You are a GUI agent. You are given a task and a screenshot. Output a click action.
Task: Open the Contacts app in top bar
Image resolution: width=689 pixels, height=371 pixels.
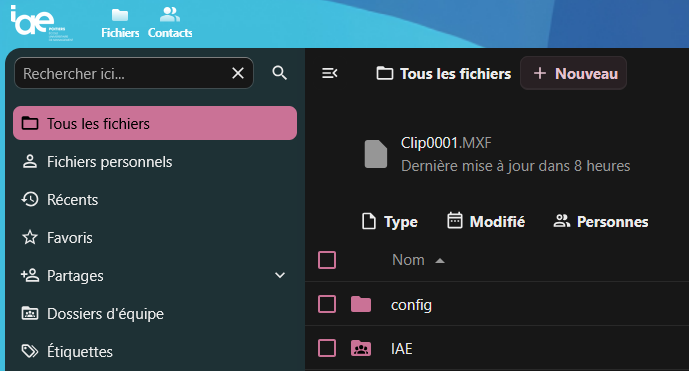[170, 23]
